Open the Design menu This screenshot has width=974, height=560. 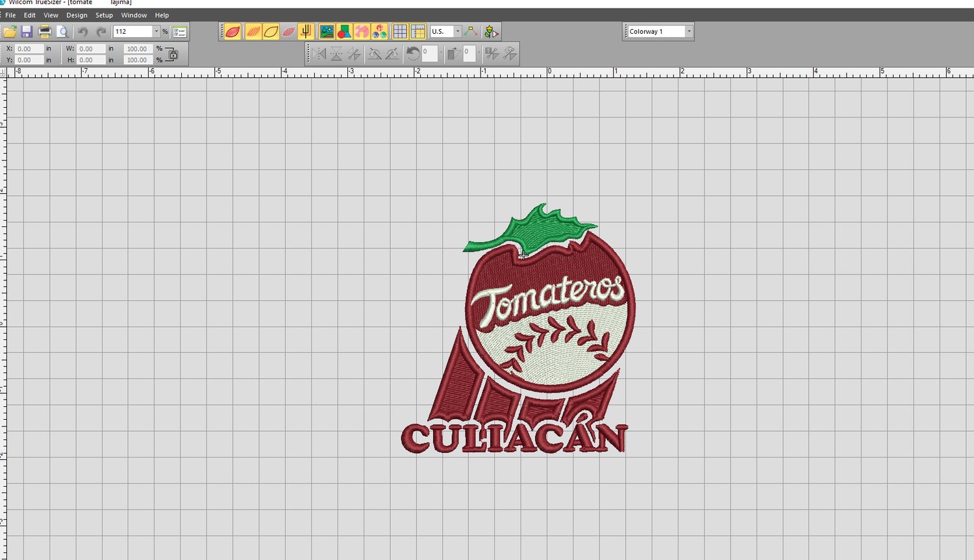click(x=77, y=15)
